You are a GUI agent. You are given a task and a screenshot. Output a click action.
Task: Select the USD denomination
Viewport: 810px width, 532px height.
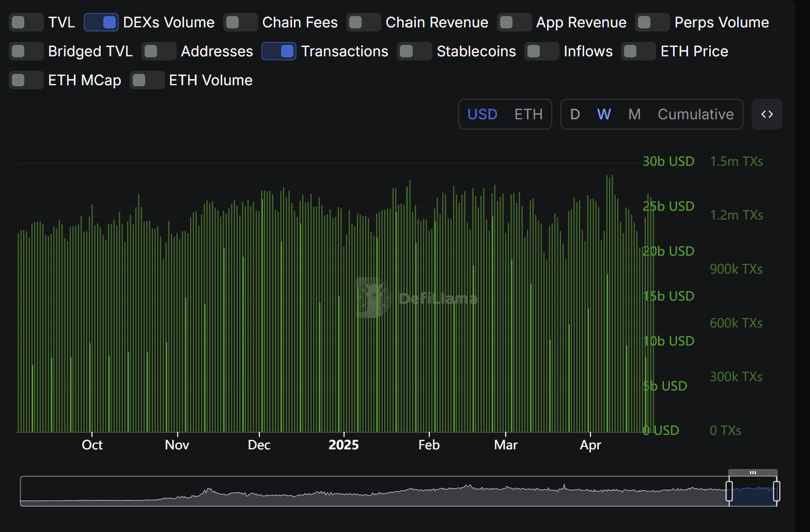coord(482,114)
